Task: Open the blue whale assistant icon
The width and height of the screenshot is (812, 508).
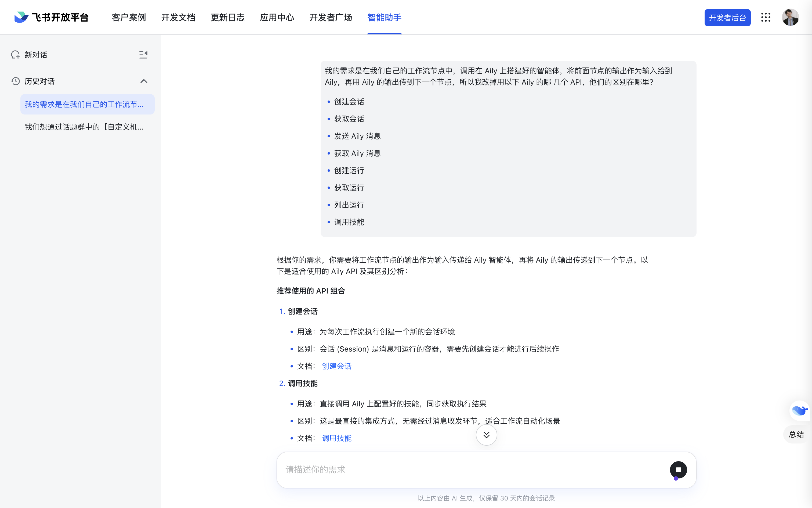Action: tap(799, 410)
